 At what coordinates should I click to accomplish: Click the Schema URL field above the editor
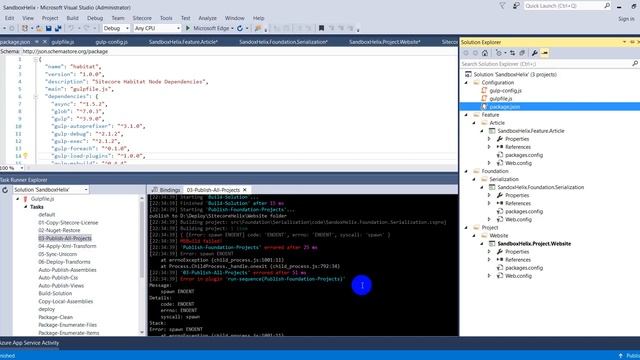click(x=239, y=51)
